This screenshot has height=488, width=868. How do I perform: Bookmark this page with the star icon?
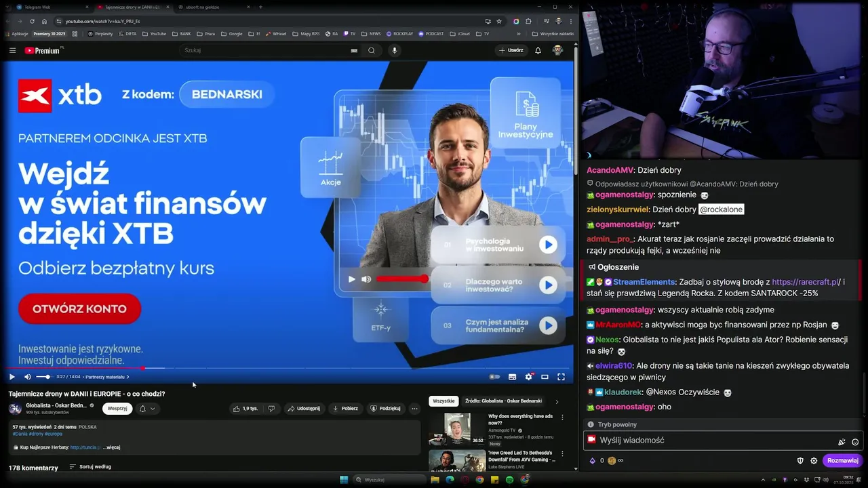point(499,21)
